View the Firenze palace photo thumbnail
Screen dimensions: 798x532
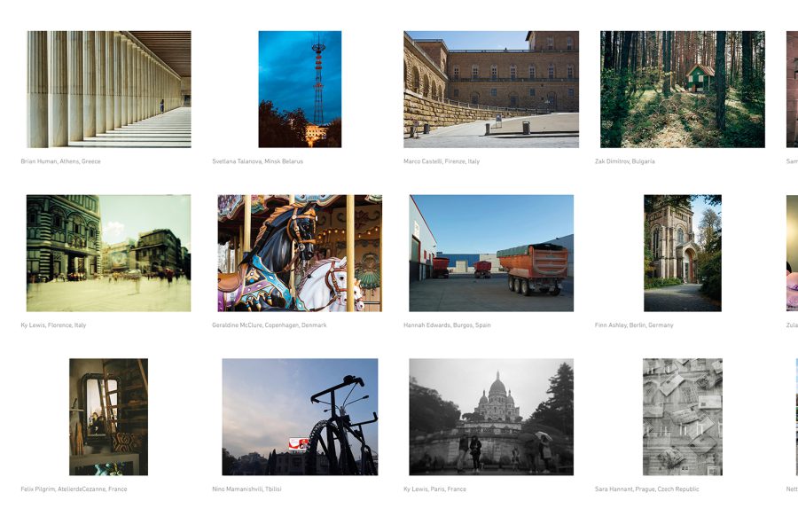[x=491, y=89]
